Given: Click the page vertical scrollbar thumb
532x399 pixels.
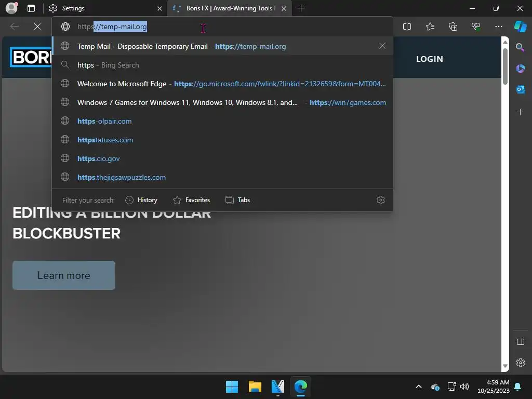Looking at the screenshot, I should click(x=505, y=66).
